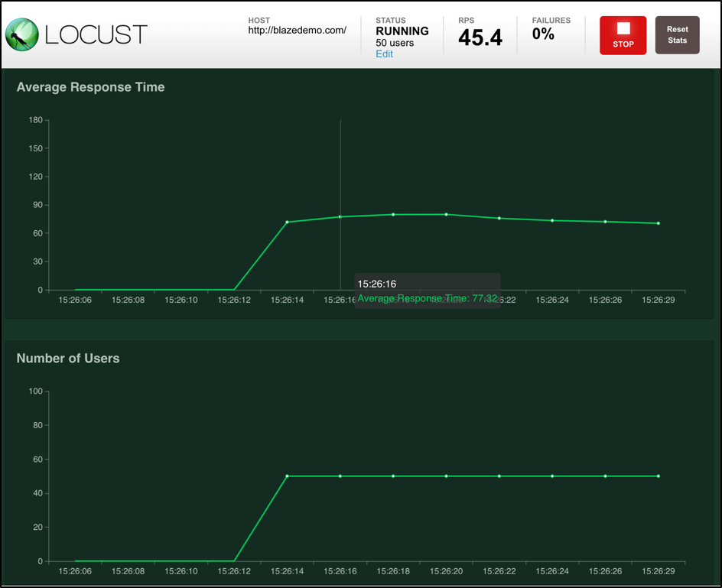Click the LOCUST wordmark text

[96, 35]
